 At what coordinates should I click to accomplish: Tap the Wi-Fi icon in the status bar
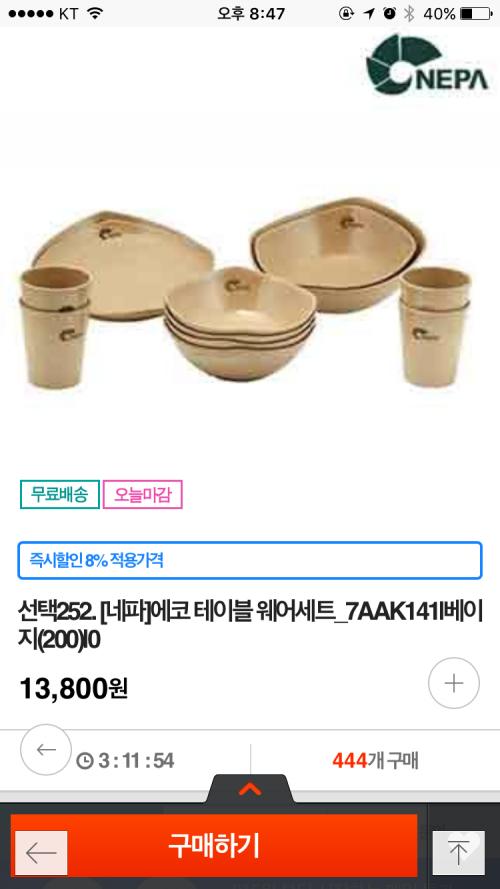95,14
